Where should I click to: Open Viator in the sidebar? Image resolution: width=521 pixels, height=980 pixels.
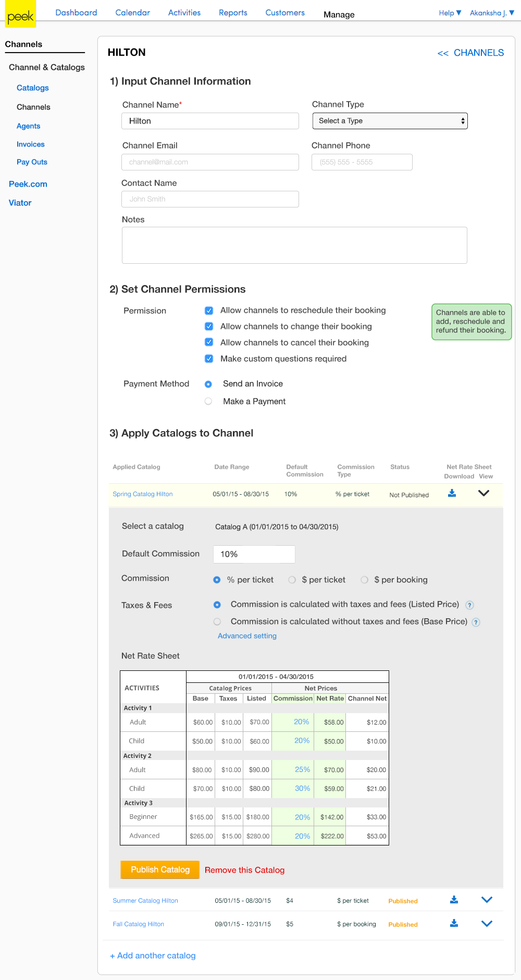click(20, 203)
